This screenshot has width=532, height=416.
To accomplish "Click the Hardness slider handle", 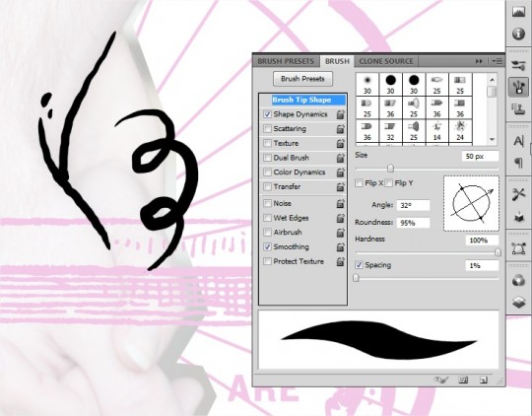I will tap(498, 252).
